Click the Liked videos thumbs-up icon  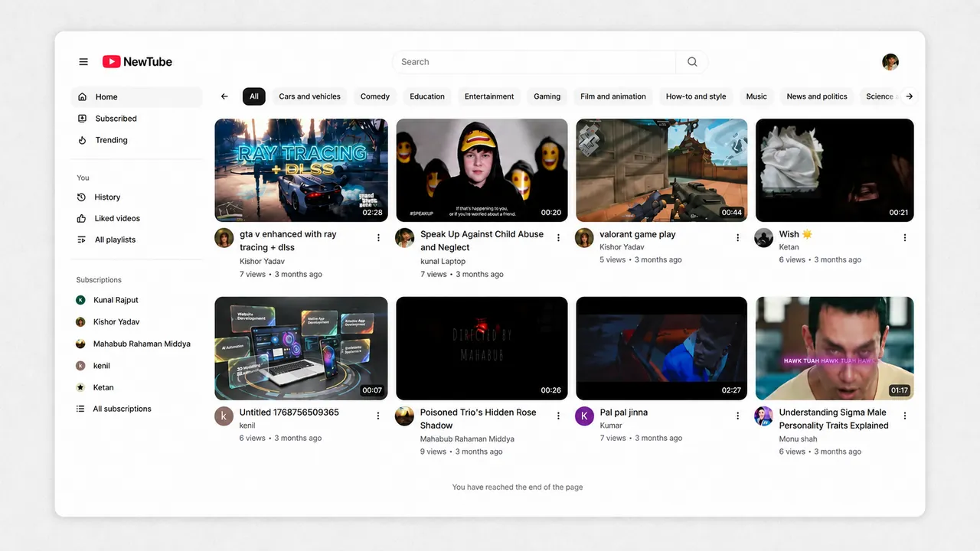coord(81,219)
